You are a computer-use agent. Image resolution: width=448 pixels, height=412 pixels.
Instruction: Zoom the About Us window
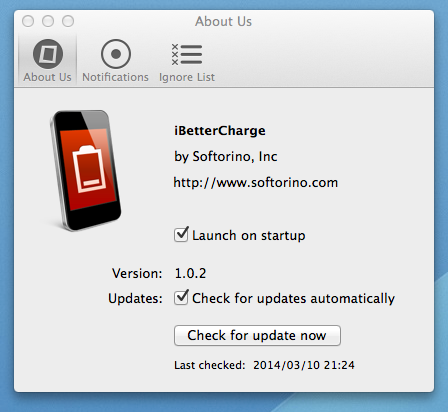click(x=68, y=21)
